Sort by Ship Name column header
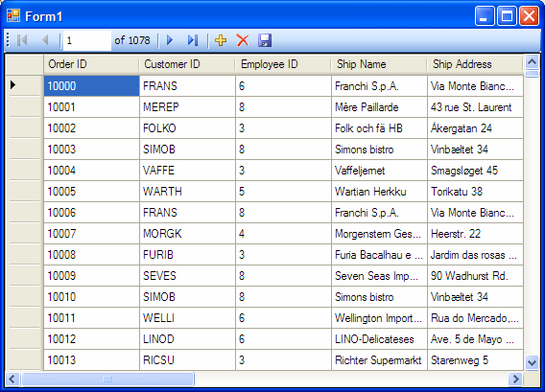This screenshot has width=545, height=392. click(x=379, y=64)
